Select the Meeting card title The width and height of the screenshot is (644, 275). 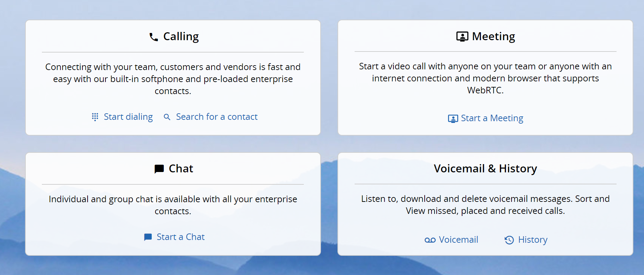coord(493,36)
